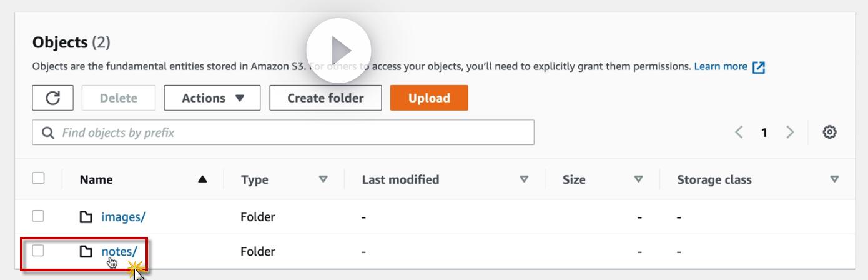Check the notes/ folder checkbox

39,251
